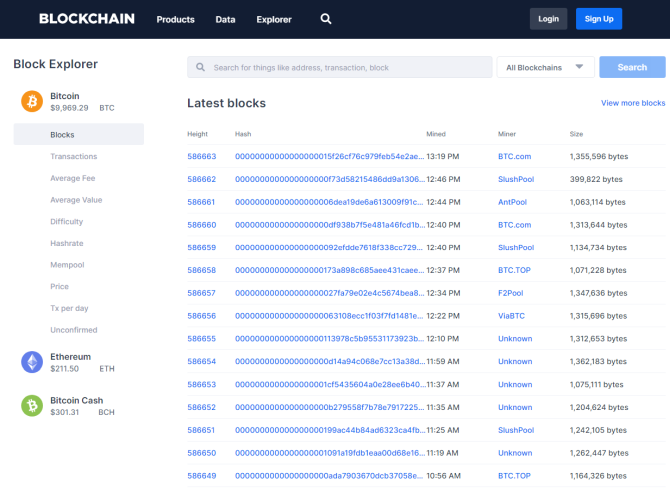Open block height 586654
This screenshot has height=492, width=670.
[202, 362]
